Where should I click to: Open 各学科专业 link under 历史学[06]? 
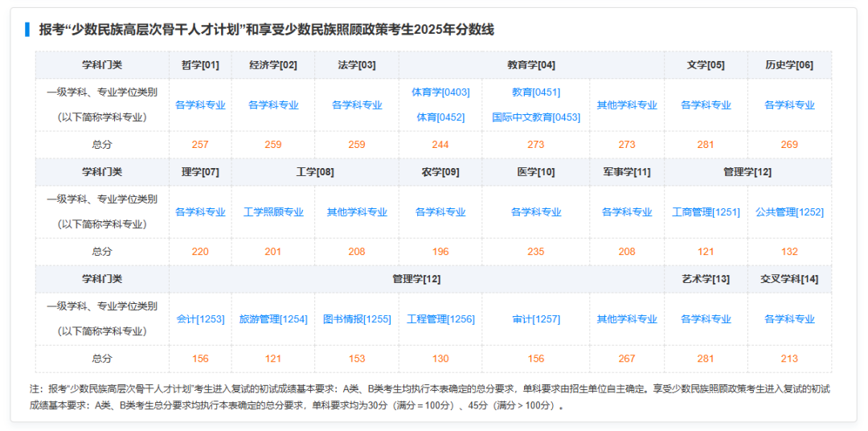tap(789, 105)
